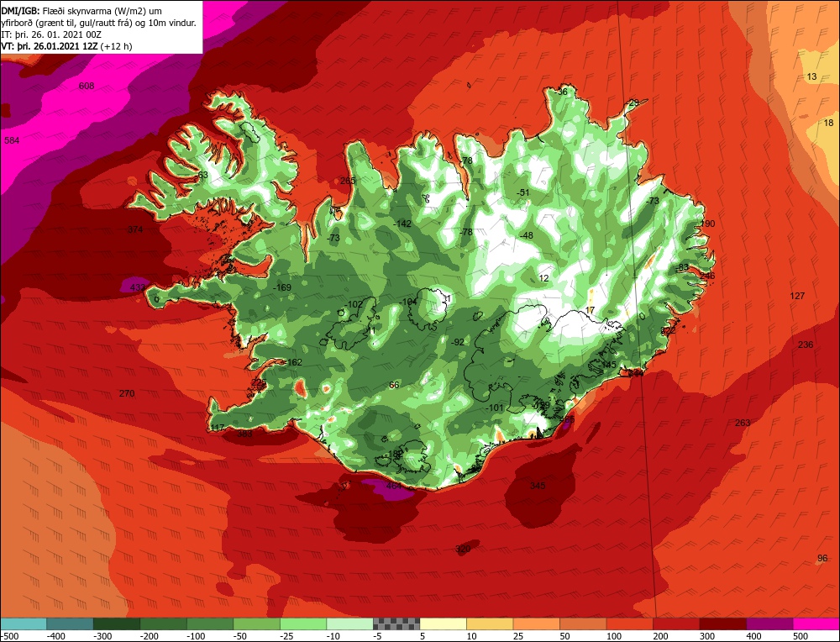This screenshot has height=642, width=840.
Task: Click the '66' value over land
Action: [x=394, y=385]
